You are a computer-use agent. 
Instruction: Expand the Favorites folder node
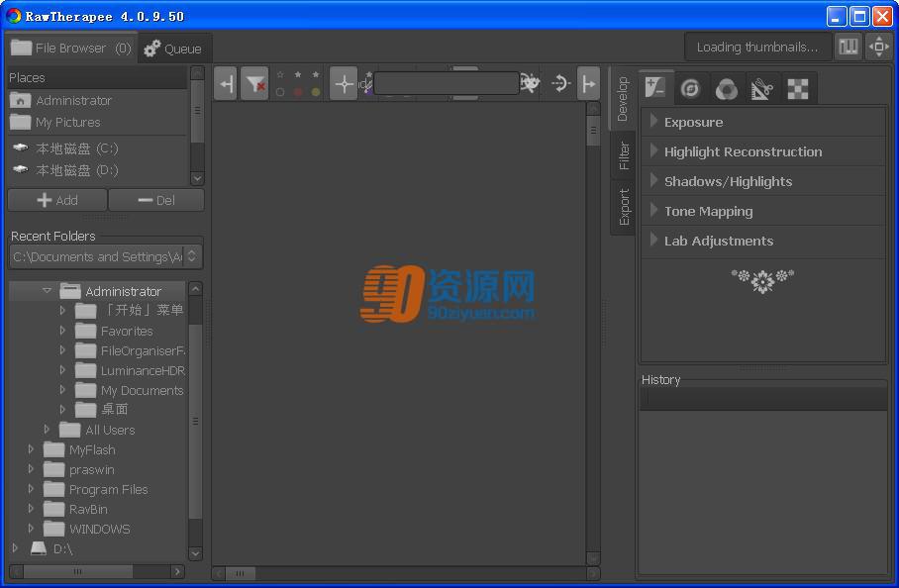click(x=62, y=331)
